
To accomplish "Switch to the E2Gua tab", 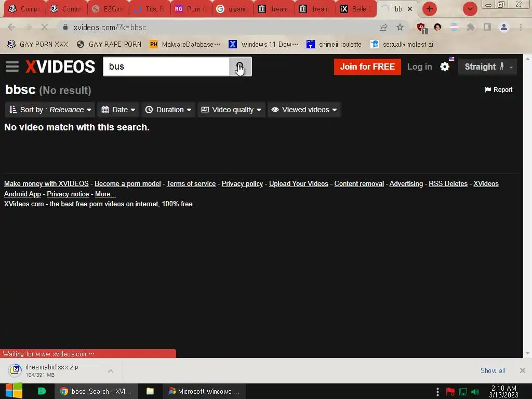I will point(108,9).
